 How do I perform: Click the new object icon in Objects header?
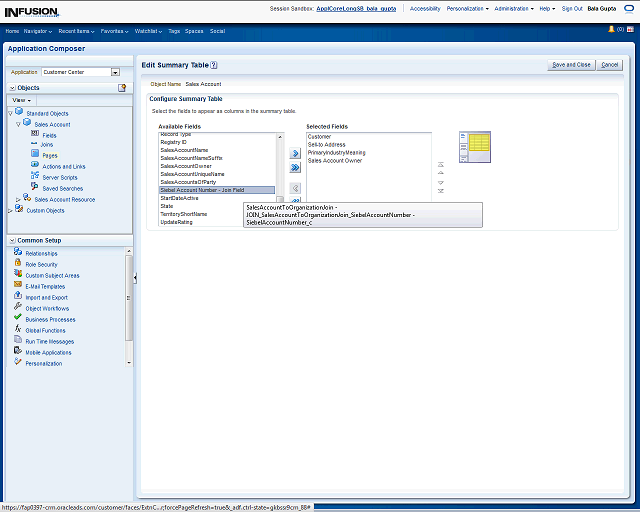click(x=122, y=88)
